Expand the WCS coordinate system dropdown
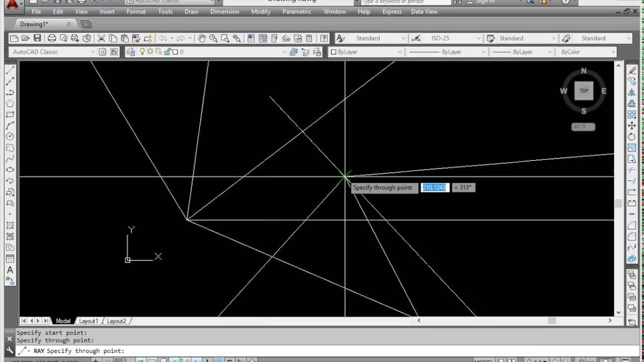Image resolution: width=644 pixels, height=362 pixels. point(584,127)
